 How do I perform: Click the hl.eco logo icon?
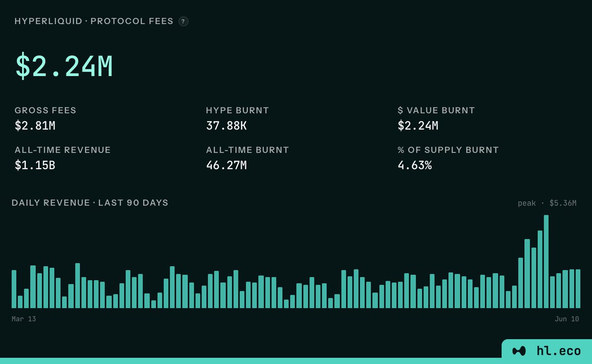point(519,351)
